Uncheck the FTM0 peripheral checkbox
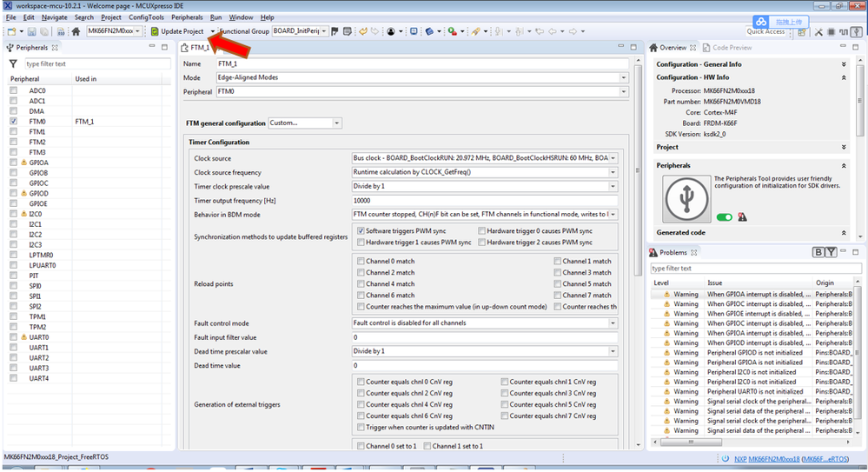The height and width of the screenshot is (472, 868). (13, 122)
